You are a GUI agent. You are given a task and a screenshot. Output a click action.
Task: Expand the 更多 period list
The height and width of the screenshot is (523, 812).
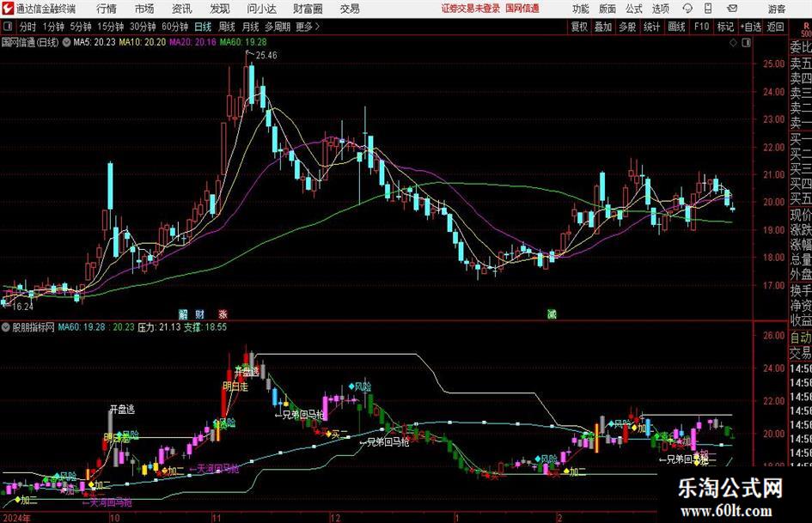coord(308,27)
